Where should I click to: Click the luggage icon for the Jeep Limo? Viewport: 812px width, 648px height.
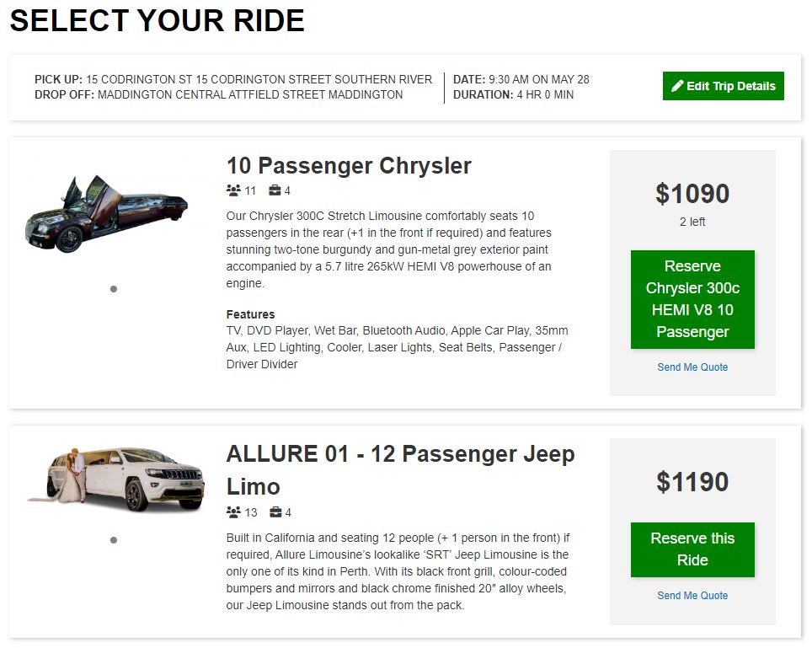275,512
